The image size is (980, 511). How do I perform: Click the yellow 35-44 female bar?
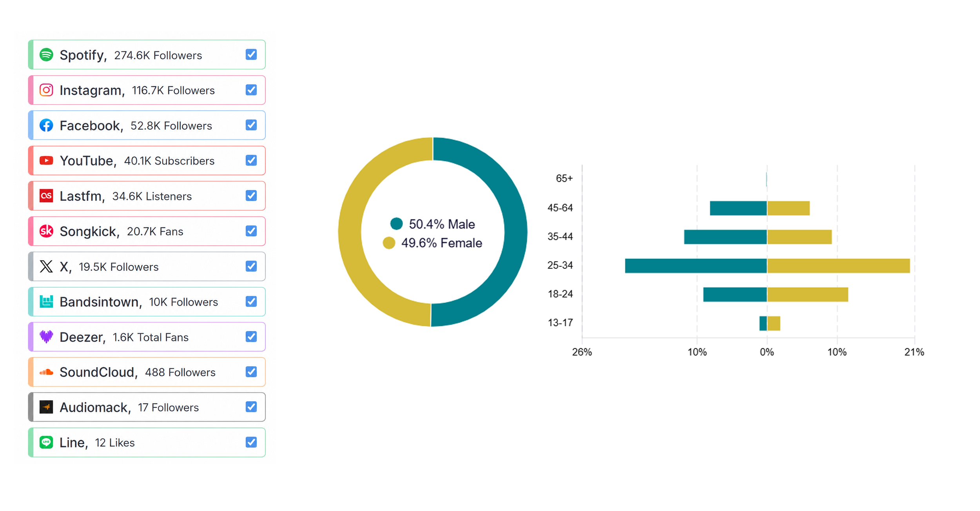pyautogui.click(x=800, y=237)
